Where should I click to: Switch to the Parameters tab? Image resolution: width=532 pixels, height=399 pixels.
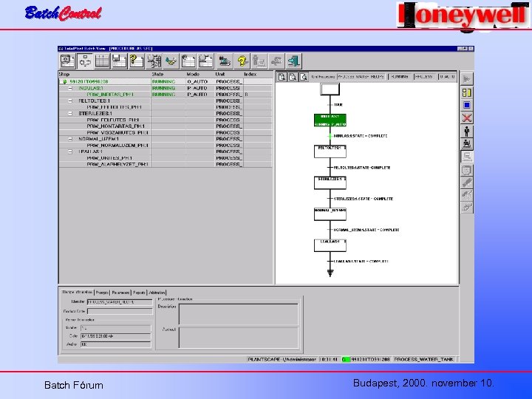[x=120, y=293]
